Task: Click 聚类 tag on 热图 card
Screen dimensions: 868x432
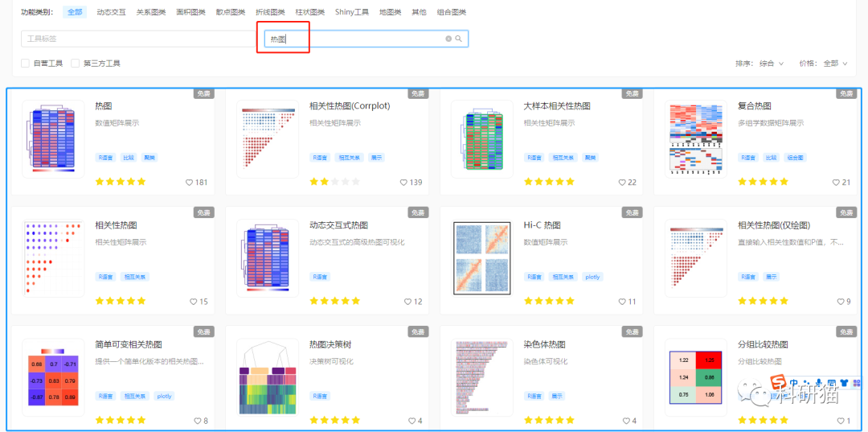Action: click(149, 158)
